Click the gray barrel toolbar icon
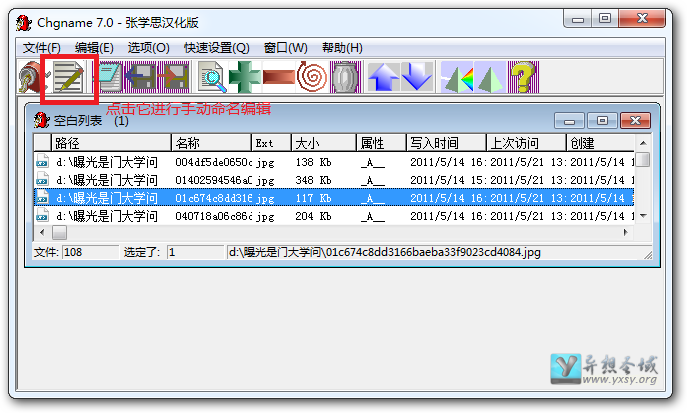This screenshot has height=413, width=687. point(346,78)
